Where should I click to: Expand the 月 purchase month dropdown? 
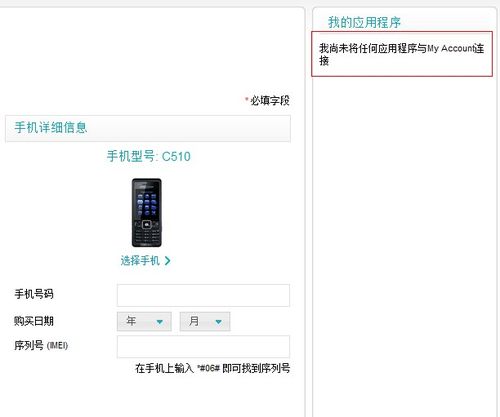click(205, 321)
